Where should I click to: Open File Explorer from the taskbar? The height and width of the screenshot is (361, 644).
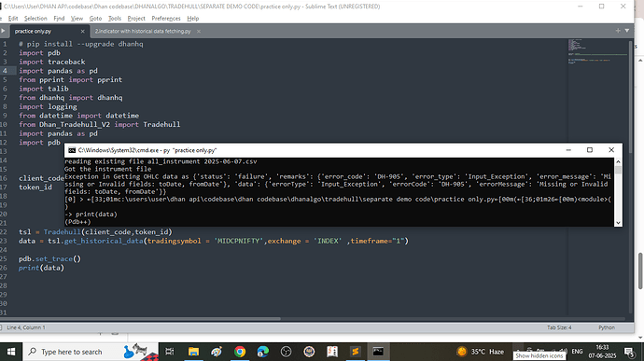tap(193, 352)
